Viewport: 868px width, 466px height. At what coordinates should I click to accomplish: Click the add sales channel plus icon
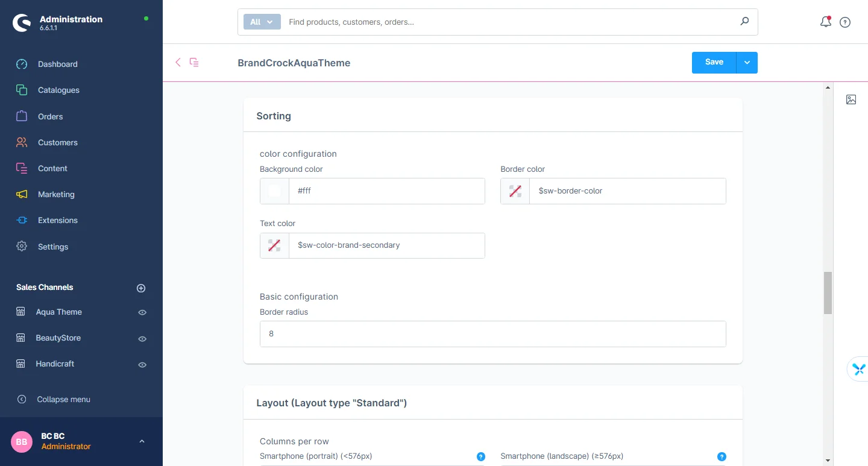(141, 288)
